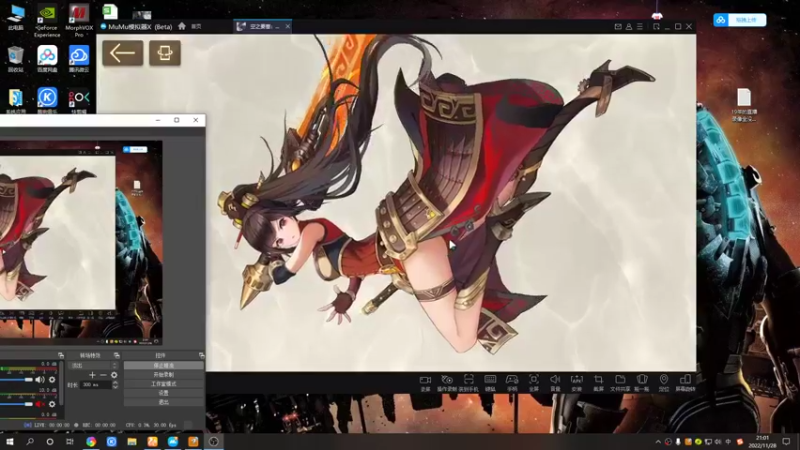
Task: Unmute the second OBS audio channel (red speaker)
Action: (x=40, y=404)
